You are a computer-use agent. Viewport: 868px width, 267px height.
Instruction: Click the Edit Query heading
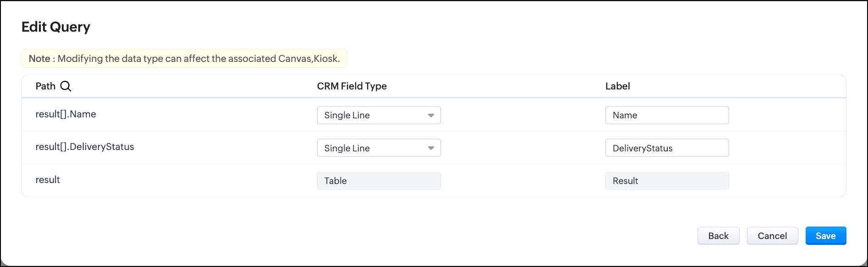pos(56,27)
